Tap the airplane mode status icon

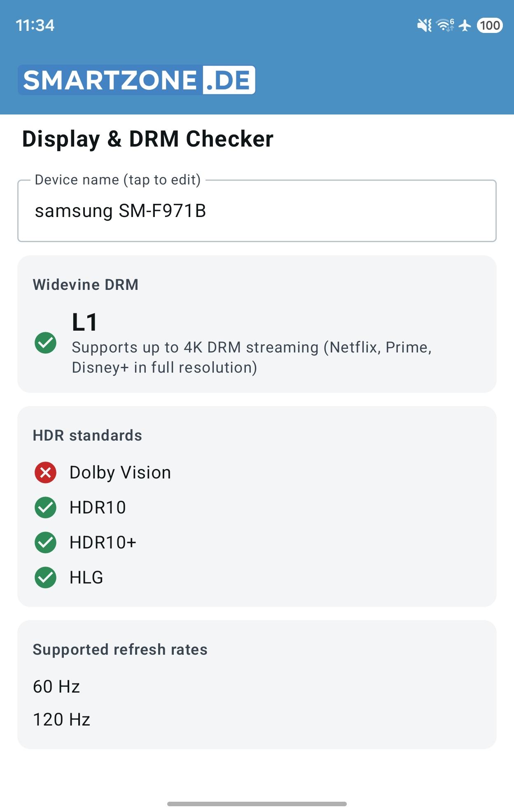click(x=465, y=25)
